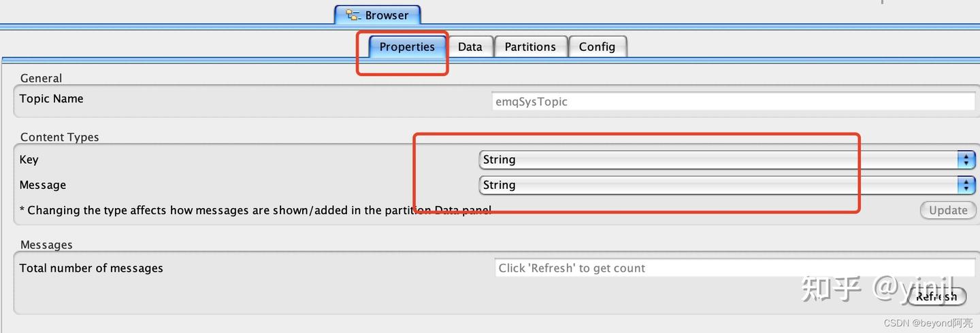This screenshot has width=980, height=333.
Task: Click the Topic Name label
Action: click(51, 99)
